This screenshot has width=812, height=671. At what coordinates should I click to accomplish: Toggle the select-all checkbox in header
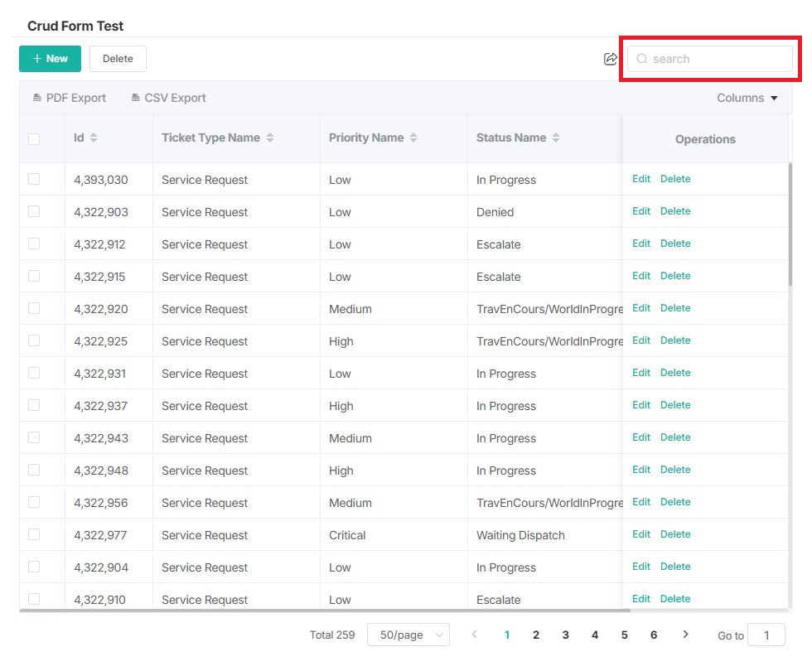pyautogui.click(x=34, y=138)
